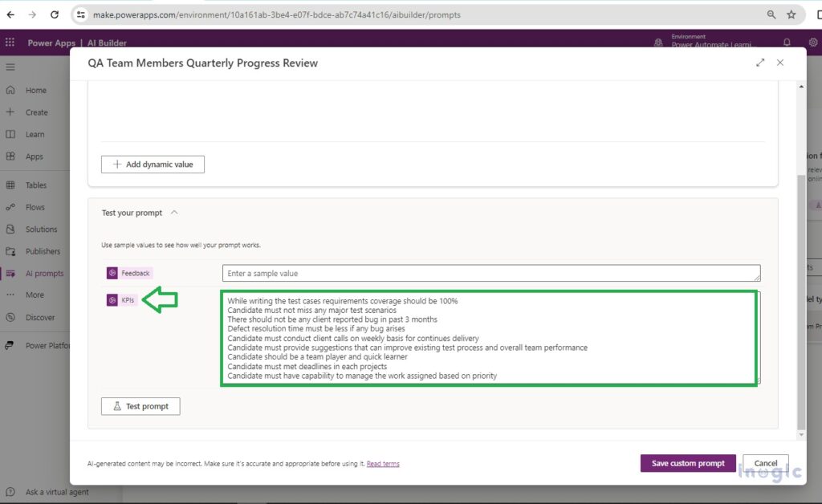
Task: Click the Test prompt button
Action: [140, 406]
